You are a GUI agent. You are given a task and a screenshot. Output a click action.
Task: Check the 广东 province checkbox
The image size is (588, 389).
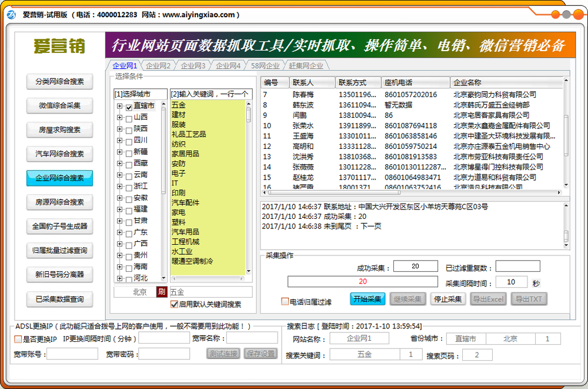129,234
